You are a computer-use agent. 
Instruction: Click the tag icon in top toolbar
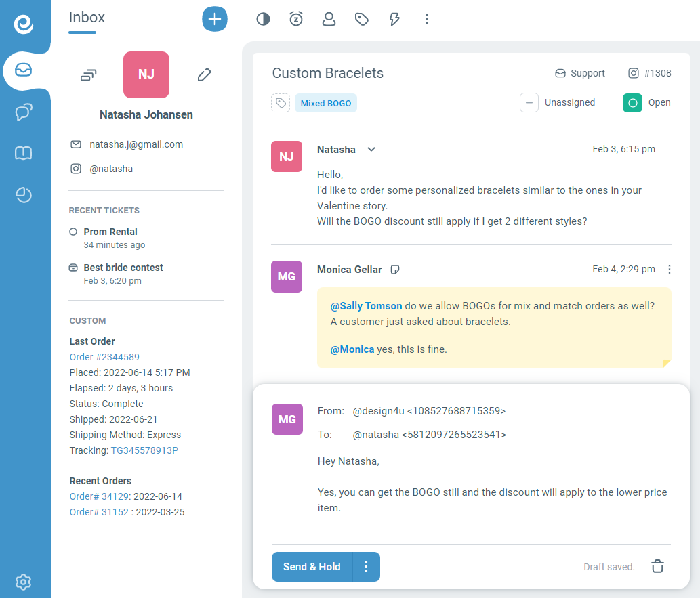pyautogui.click(x=362, y=19)
